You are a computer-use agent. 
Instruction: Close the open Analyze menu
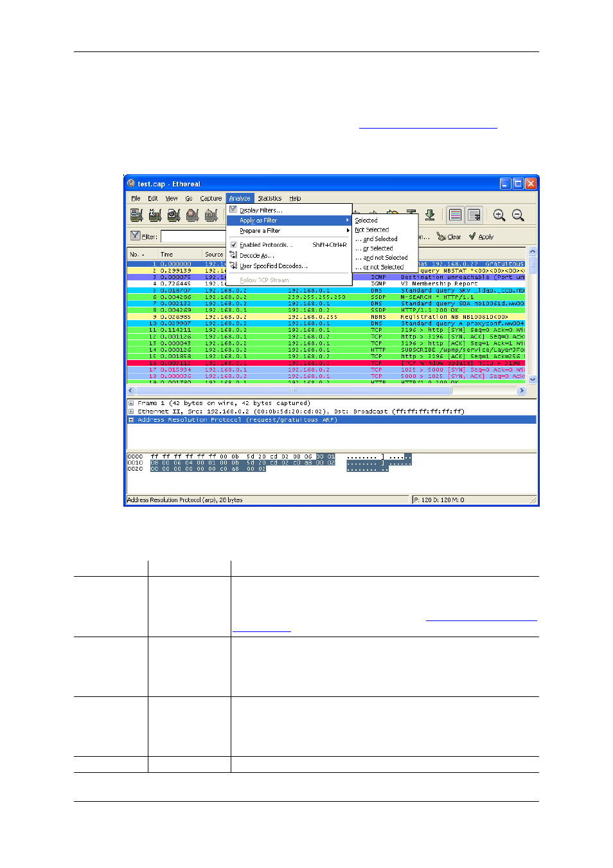240,198
